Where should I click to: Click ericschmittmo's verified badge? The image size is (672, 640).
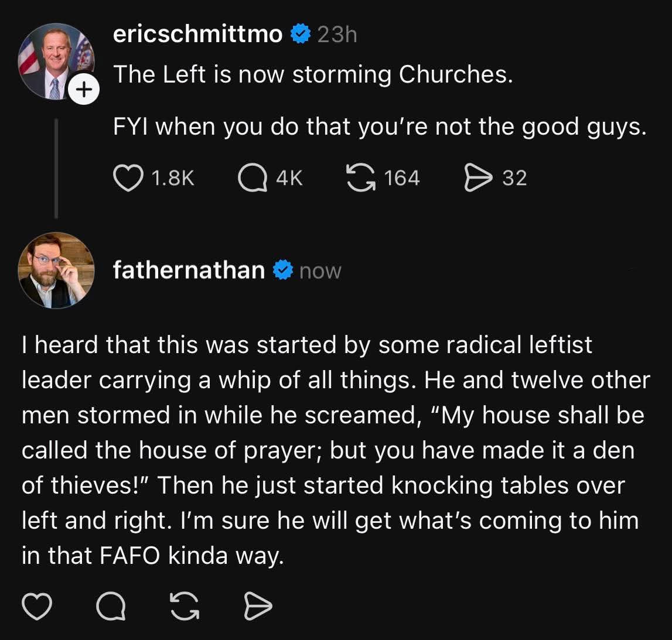click(300, 34)
